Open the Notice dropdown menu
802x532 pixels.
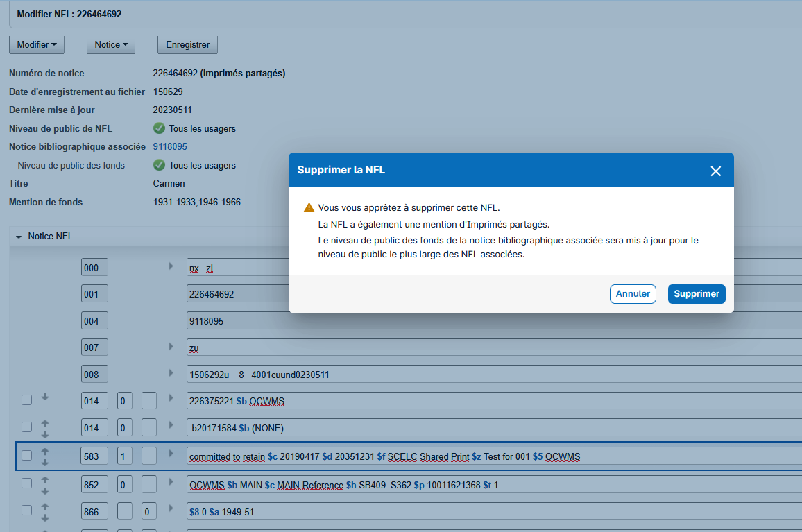point(111,44)
